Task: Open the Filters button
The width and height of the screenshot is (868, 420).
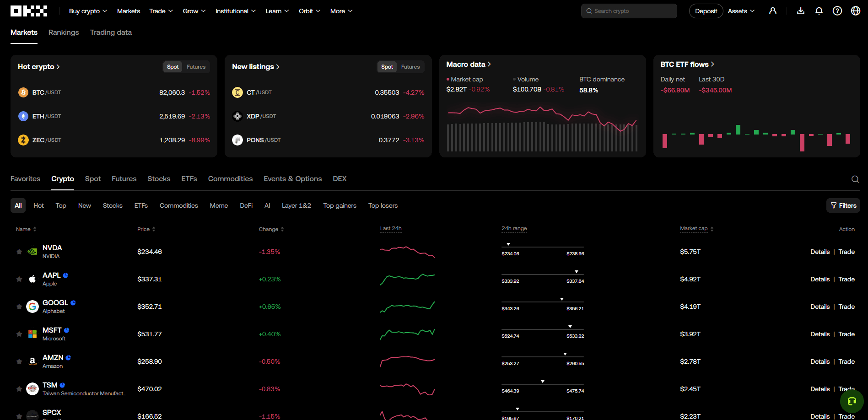Action: [x=843, y=205]
